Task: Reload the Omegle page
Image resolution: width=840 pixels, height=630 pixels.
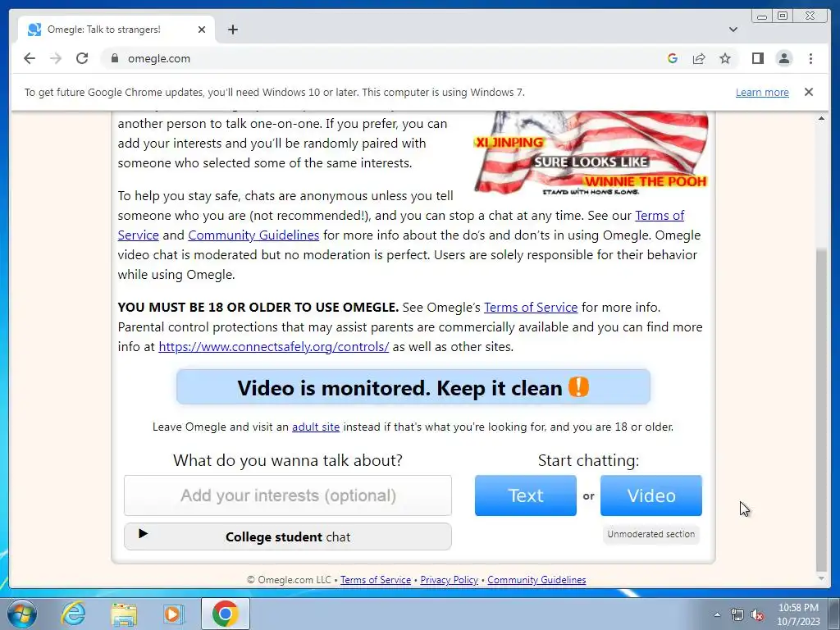Action: [x=82, y=58]
